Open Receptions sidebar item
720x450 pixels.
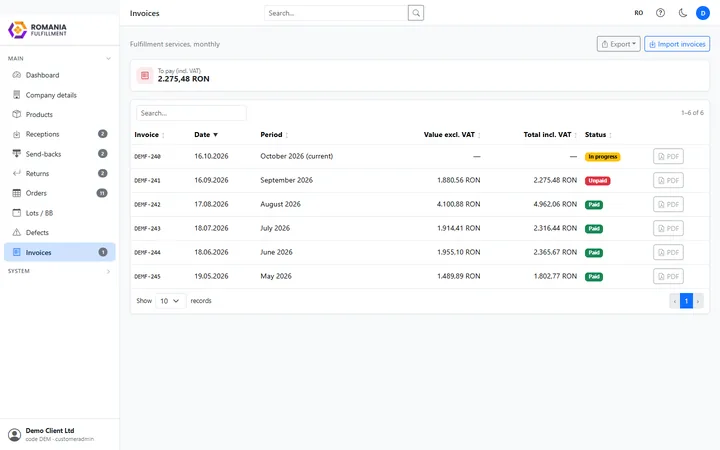click(60, 134)
